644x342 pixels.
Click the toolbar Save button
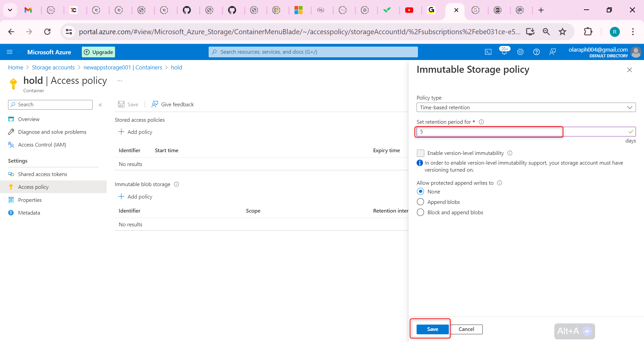(128, 105)
